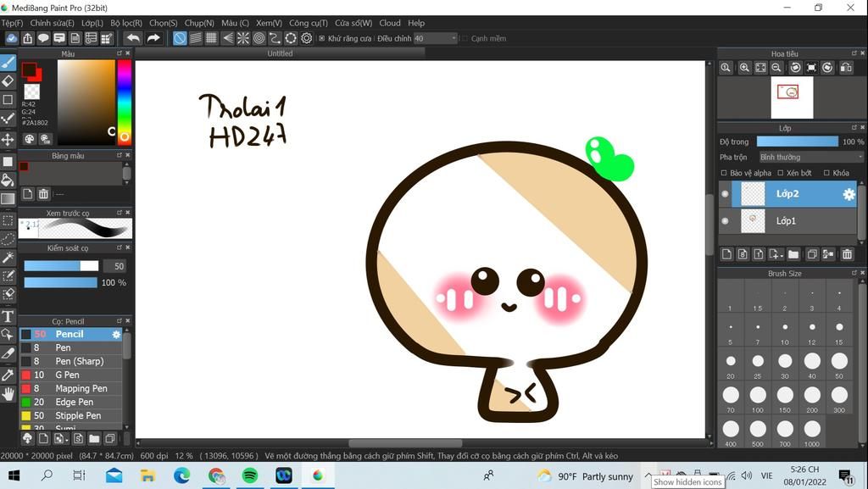868x489 pixels.
Task: Delete layer with trash icon in Lớp panel
Action: tap(847, 254)
